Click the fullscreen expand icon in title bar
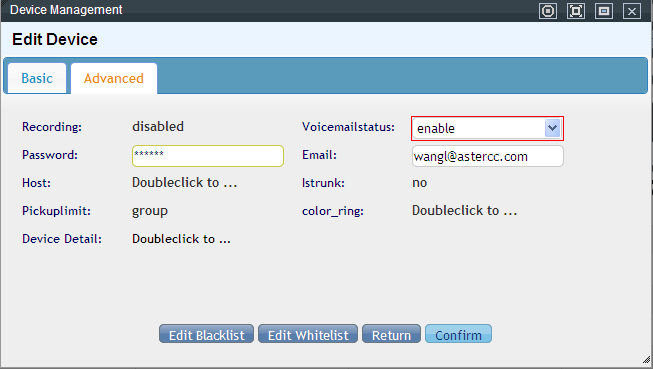The height and width of the screenshot is (369, 653). pyautogui.click(x=576, y=11)
